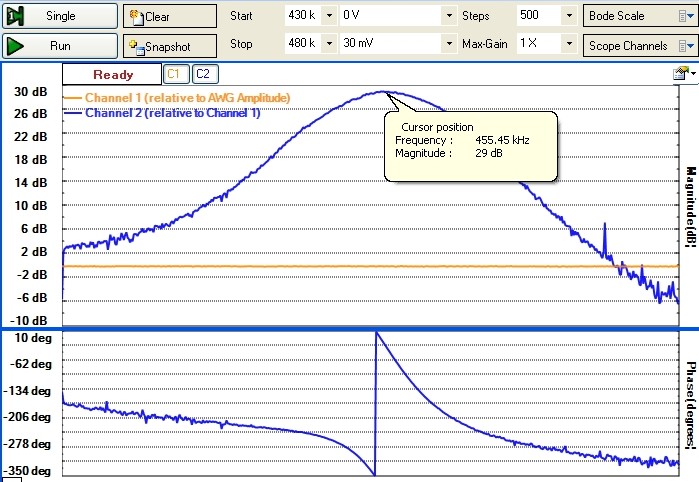This screenshot has height=482, width=699.
Task: Open plot options icon at top right
Action: click(682, 73)
